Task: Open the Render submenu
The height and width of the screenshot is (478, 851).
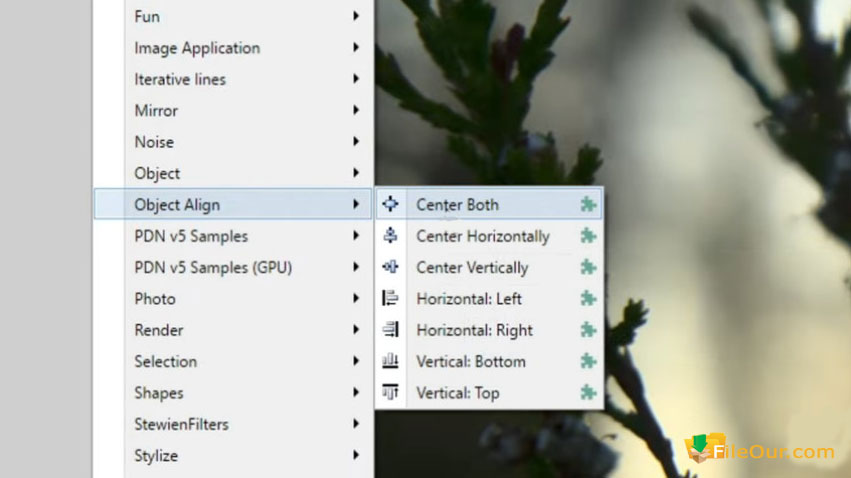Action: [x=233, y=330]
